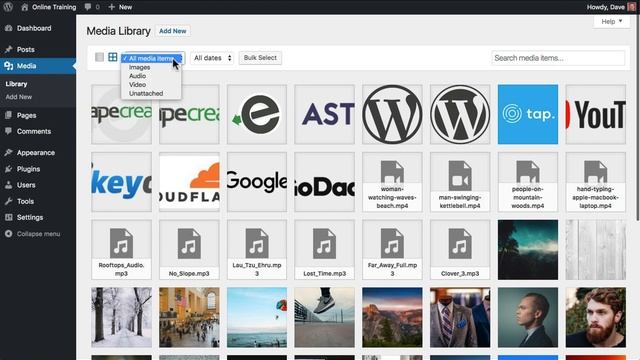Image resolution: width=640 pixels, height=360 pixels.
Task: Select the AST logo thumbnail
Action: [x=324, y=114]
